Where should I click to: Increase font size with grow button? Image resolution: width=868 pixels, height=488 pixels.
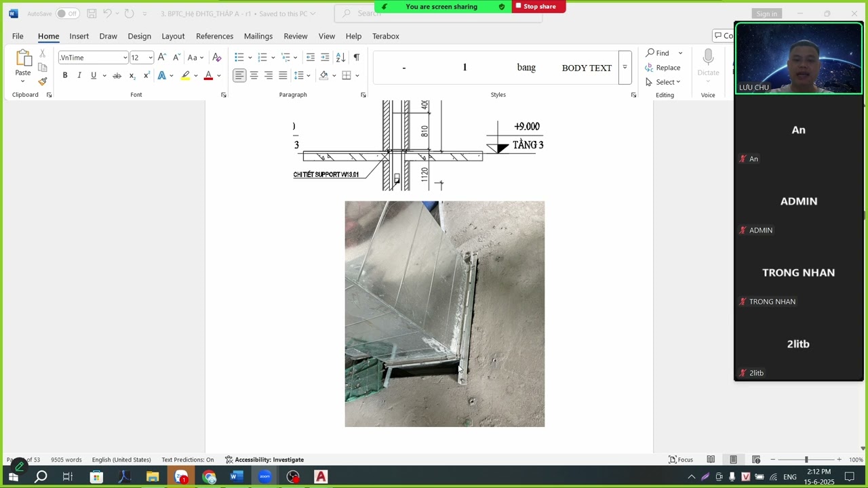click(x=161, y=58)
